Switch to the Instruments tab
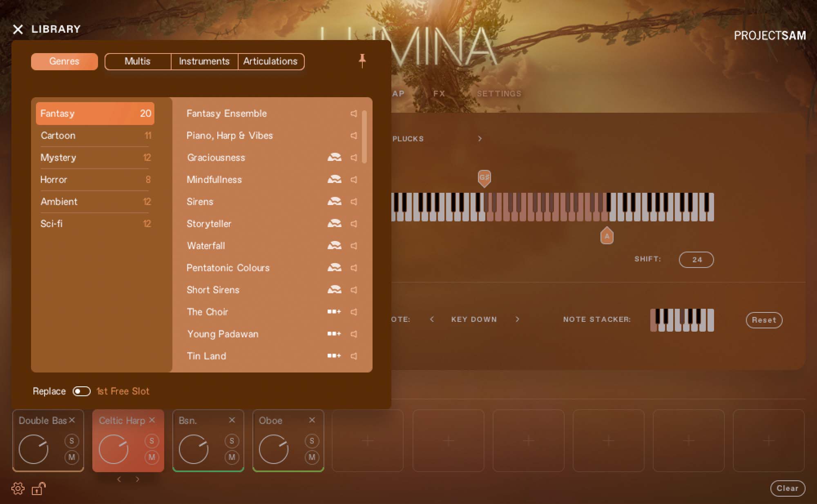The image size is (817, 504). (x=204, y=61)
